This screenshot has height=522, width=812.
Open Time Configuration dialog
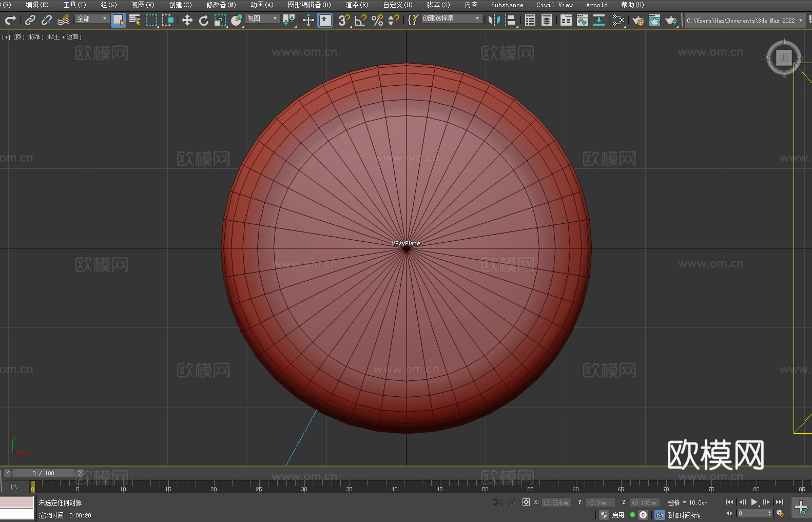tap(780, 513)
